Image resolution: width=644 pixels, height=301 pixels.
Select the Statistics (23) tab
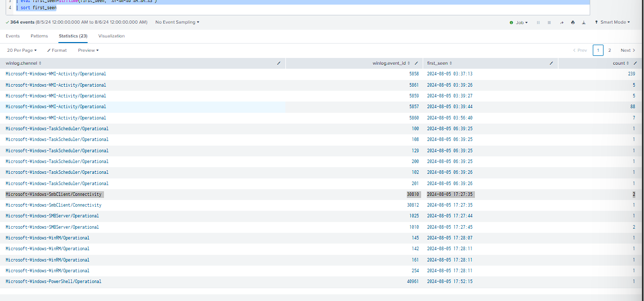[x=73, y=36]
